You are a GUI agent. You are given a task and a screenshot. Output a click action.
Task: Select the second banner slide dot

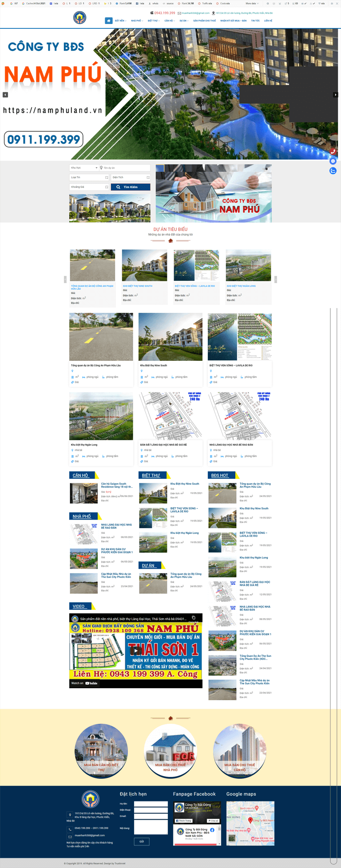[x=266, y=169]
